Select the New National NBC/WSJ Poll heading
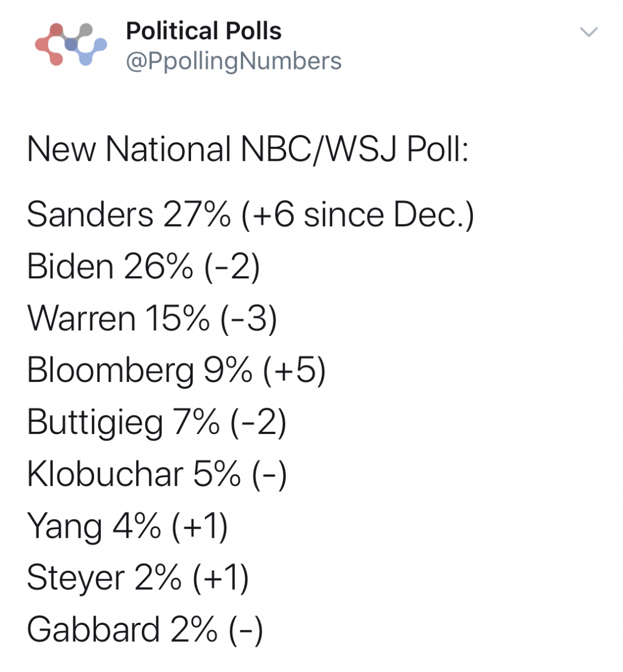Image resolution: width=623 pixels, height=672 pixels. click(x=248, y=150)
